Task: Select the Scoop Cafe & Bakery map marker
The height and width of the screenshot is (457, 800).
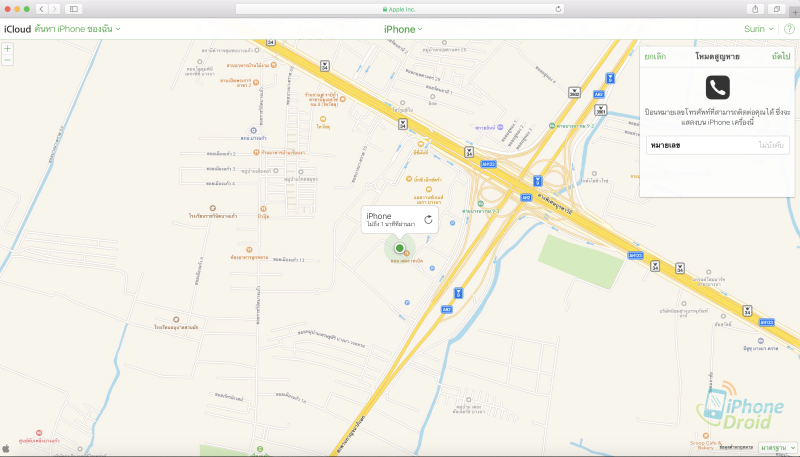Action: click(x=706, y=436)
